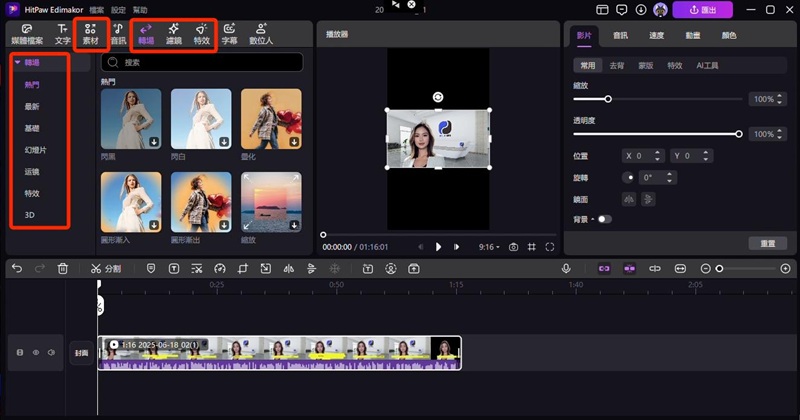Take a snapshot with the camera icon

(513, 246)
